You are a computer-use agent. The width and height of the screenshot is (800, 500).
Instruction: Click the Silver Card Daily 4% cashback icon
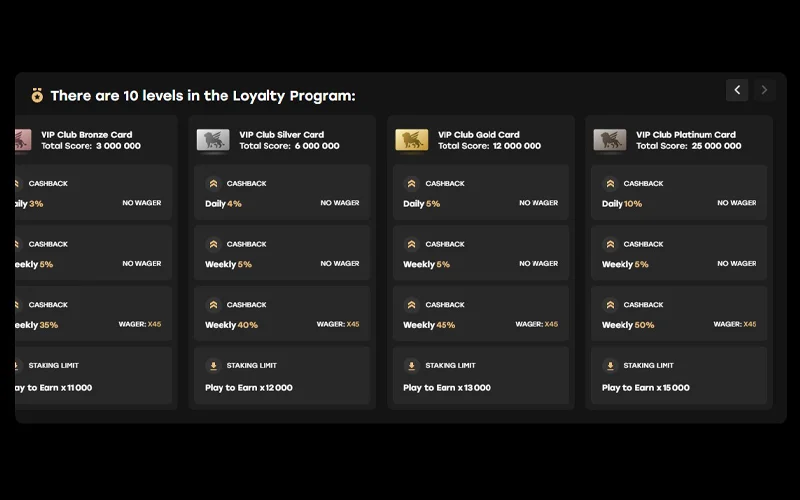[214, 183]
